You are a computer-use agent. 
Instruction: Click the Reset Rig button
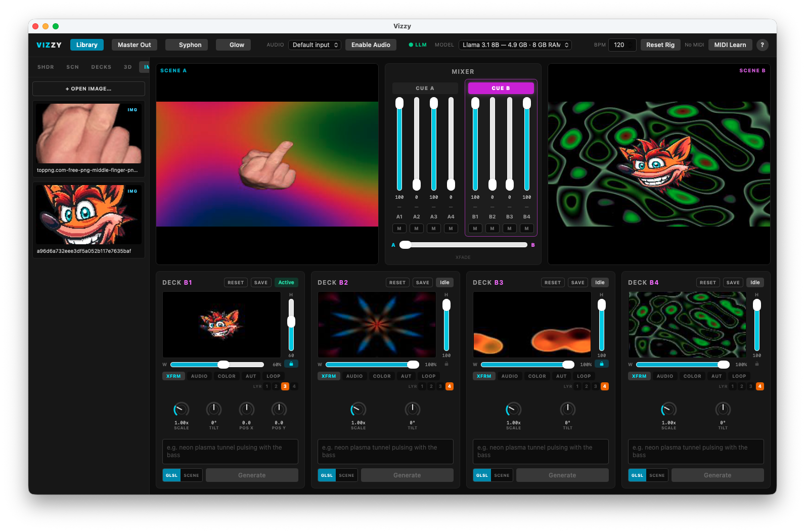660,45
